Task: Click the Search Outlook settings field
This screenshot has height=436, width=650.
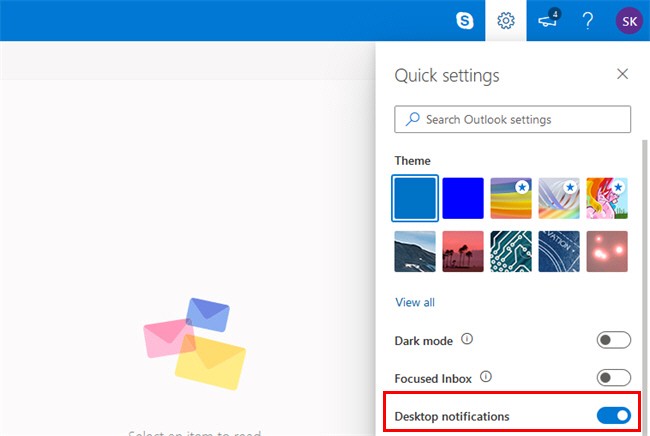Action: click(512, 119)
